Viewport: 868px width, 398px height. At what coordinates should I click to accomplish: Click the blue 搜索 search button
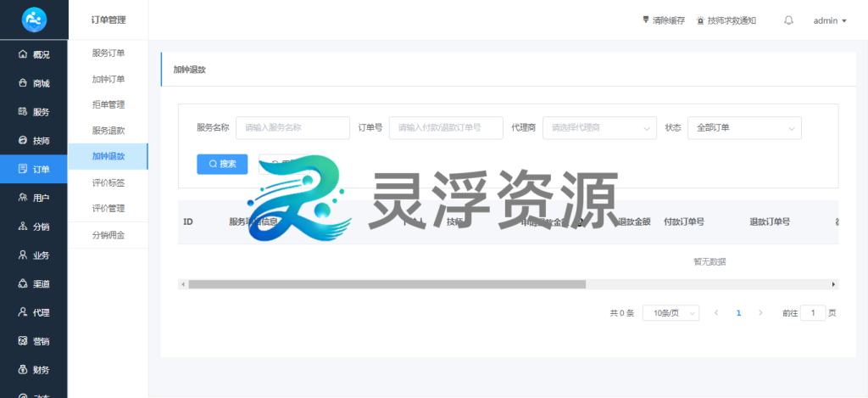[x=222, y=164]
